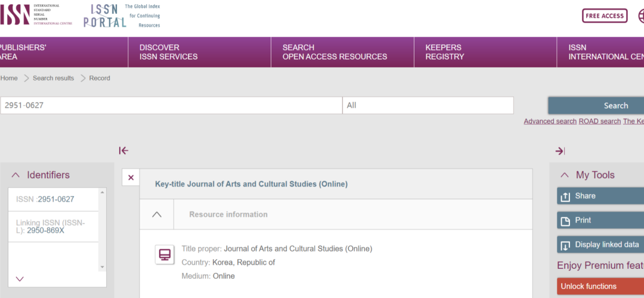Open the Keepers Registry menu
The height and width of the screenshot is (298, 644).
(x=485, y=52)
